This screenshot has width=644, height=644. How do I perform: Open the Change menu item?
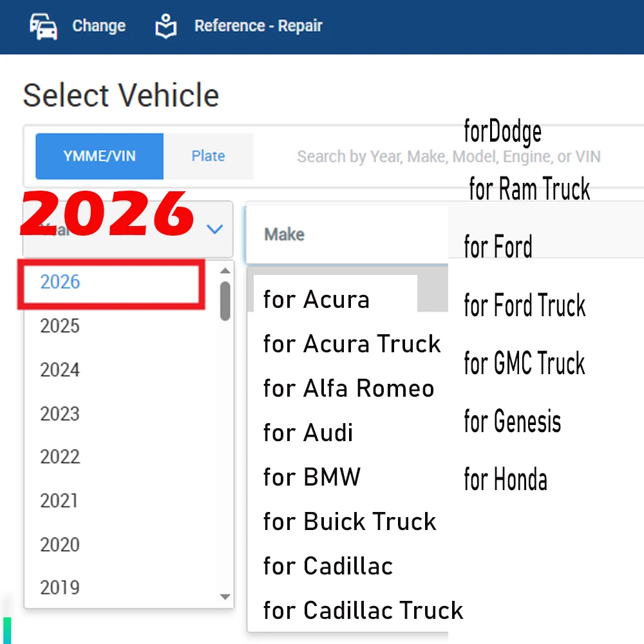(99, 26)
